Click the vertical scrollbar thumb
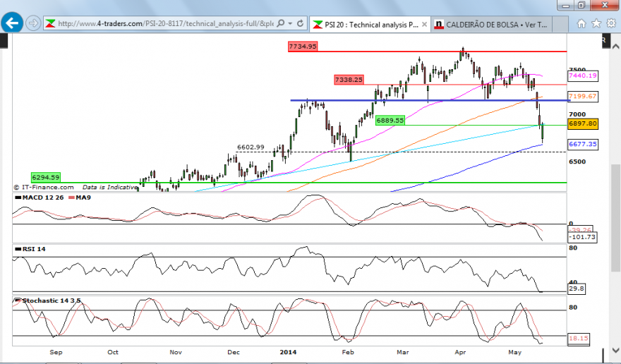The width and height of the screenshot is (621, 364). [615, 218]
